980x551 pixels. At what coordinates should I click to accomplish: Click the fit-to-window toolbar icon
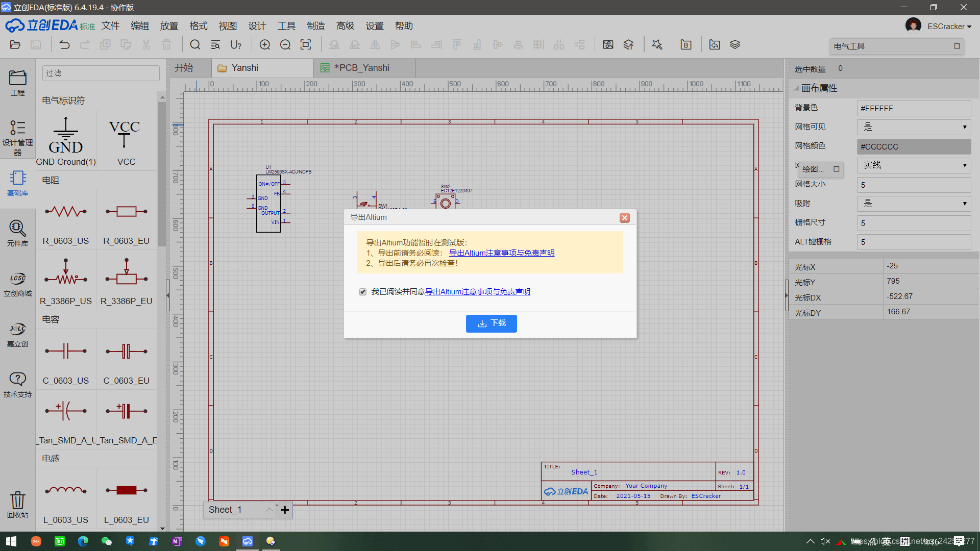point(306,45)
